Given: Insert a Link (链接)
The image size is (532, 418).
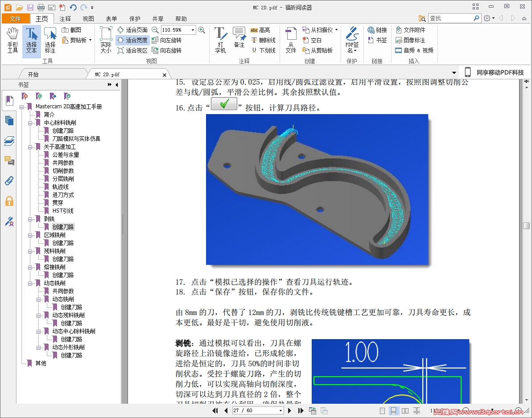Looking at the screenshot, I should [377, 30].
